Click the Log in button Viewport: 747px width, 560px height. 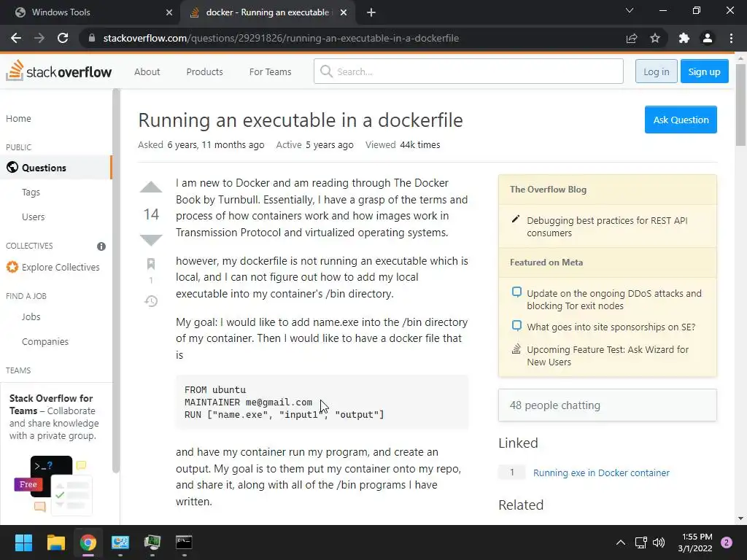click(x=656, y=71)
